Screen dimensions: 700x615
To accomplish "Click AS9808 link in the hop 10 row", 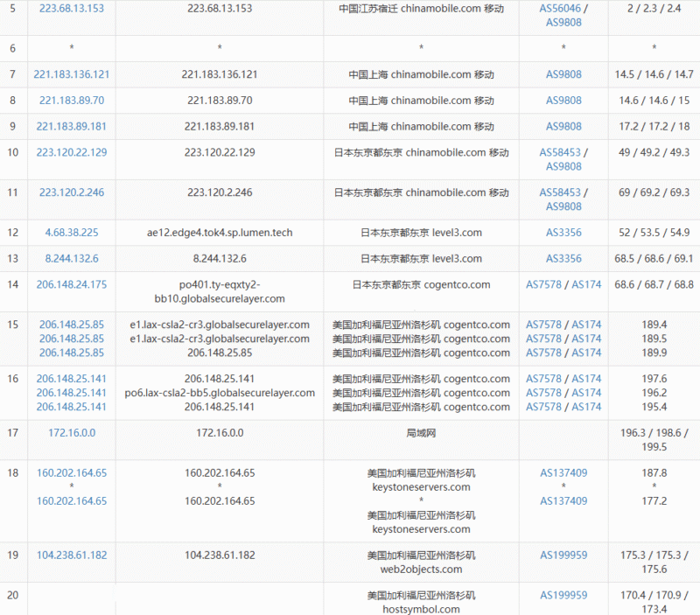I will (563, 166).
